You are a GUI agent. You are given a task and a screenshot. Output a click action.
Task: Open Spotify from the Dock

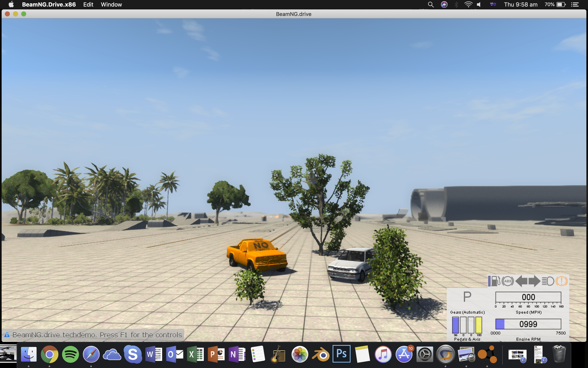pyautogui.click(x=70, y=354)
